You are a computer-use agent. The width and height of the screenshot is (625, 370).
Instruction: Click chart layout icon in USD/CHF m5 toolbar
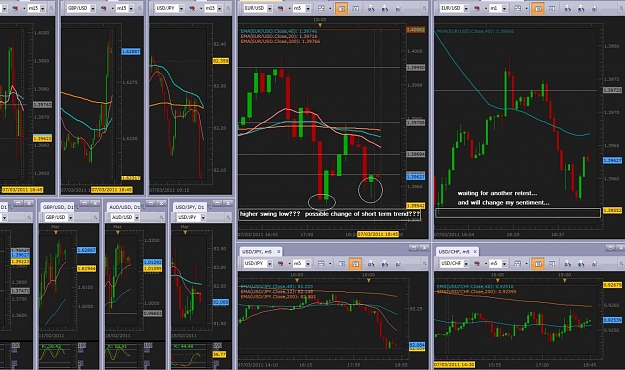[x=517, y=264]
